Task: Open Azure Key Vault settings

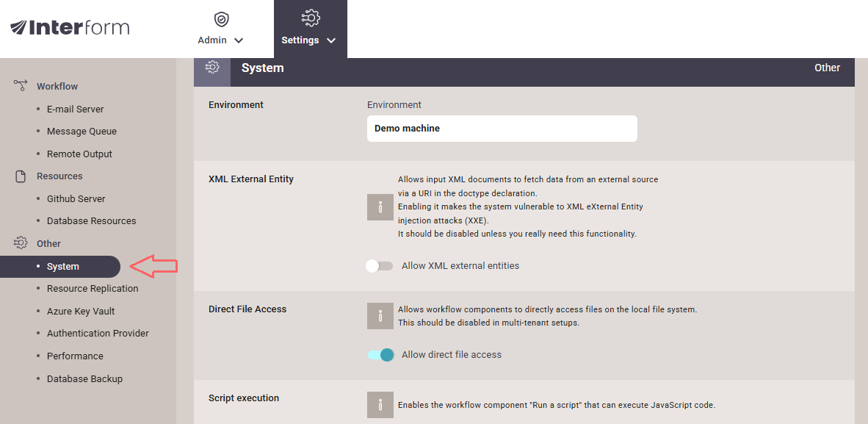Action: click(81, 312)
